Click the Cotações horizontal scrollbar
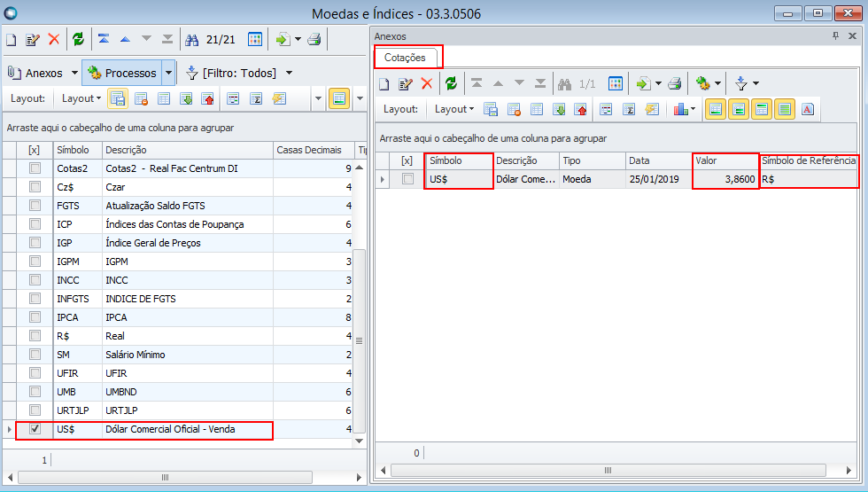The image size is (868, 492). click(608, 471)
